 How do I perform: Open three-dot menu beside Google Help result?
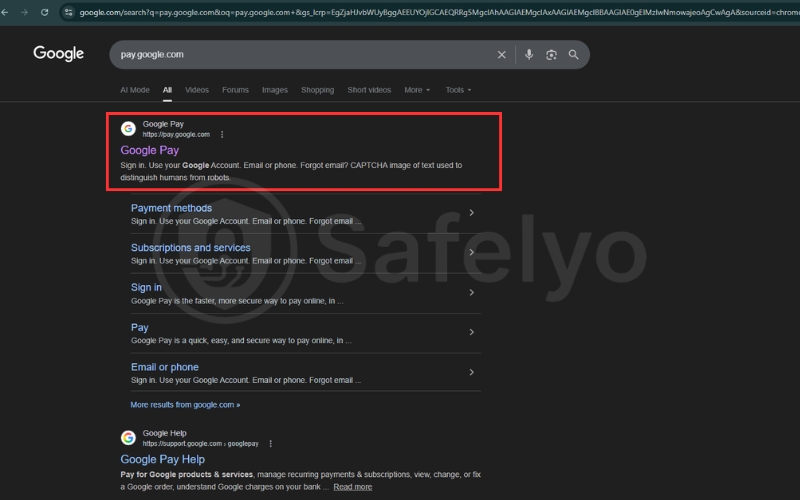click(x=270, y=443)
